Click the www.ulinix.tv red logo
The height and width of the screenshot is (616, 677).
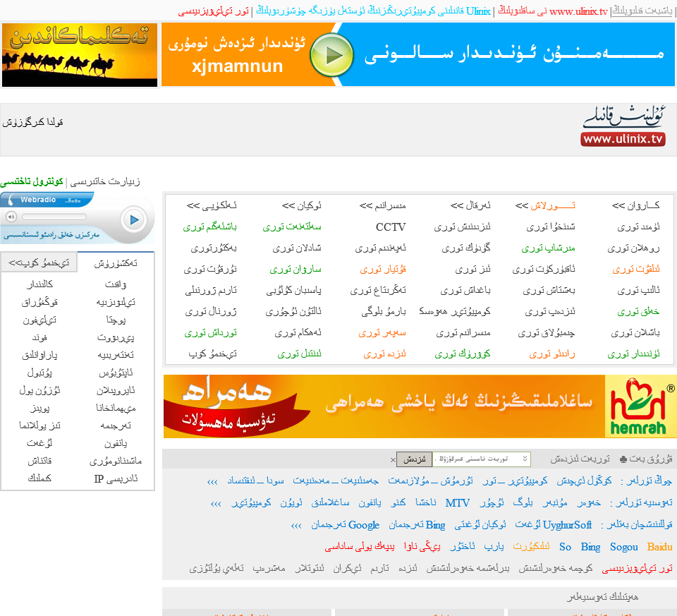tap(623, 139)
